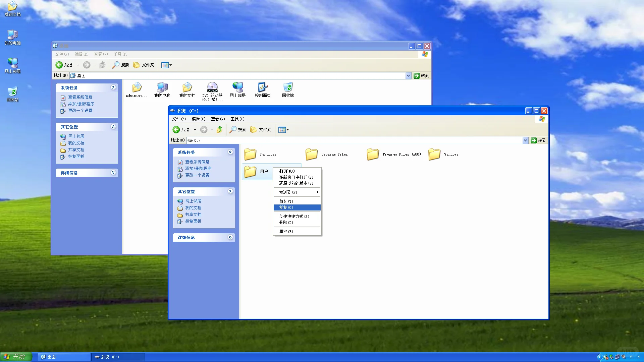
Task: Expand the C:\ address bar dropdown
Action: pos(525,140)
